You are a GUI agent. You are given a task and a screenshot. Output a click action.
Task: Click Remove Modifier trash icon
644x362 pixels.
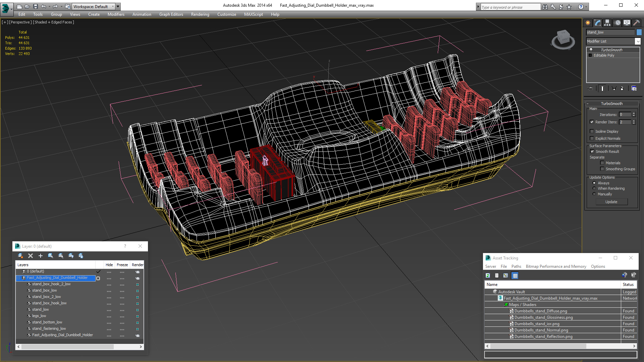coord(622,88)
